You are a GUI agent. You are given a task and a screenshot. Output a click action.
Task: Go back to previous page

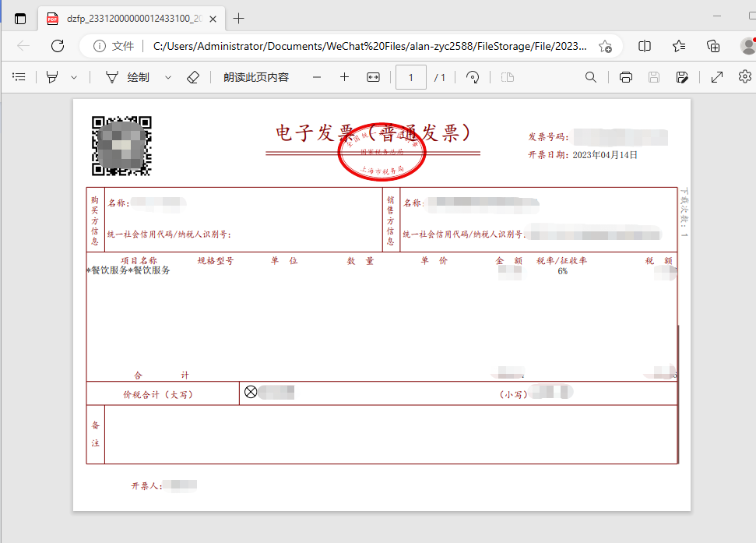click(x=23, y=46)
